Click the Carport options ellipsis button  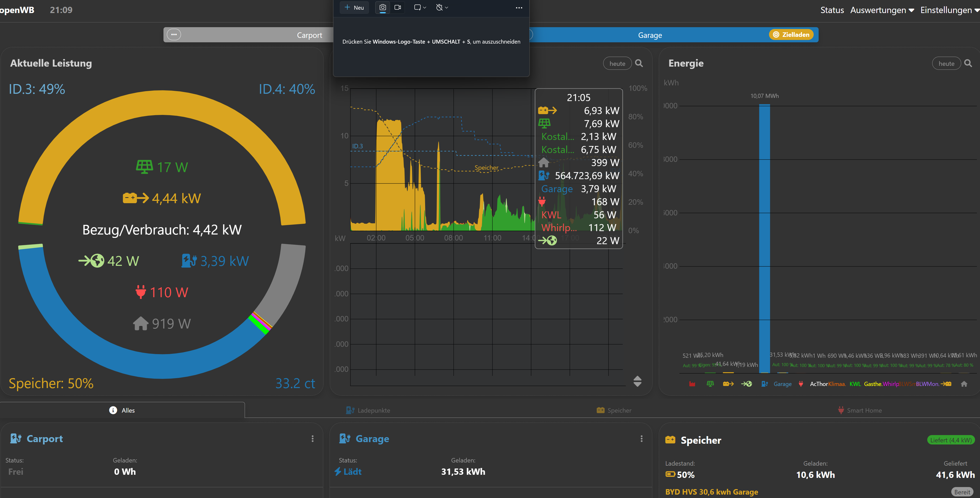[174, 34]
